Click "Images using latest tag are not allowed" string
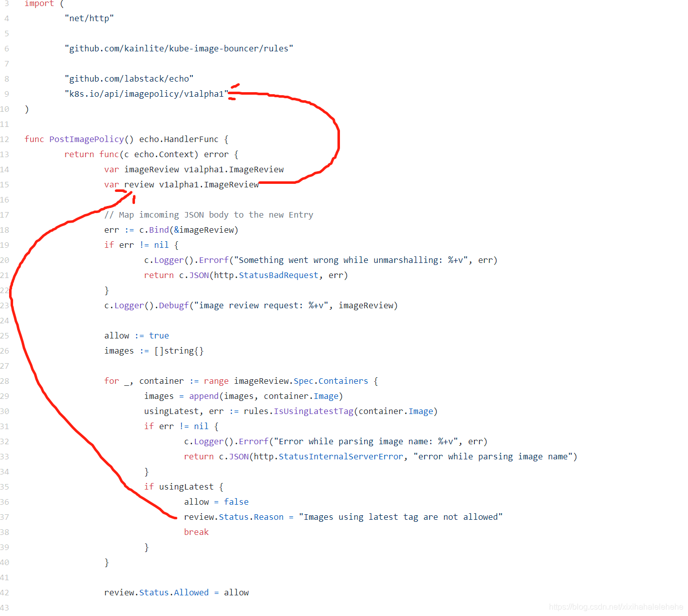Viewport: 688px width, 616px height. (401, 517)
